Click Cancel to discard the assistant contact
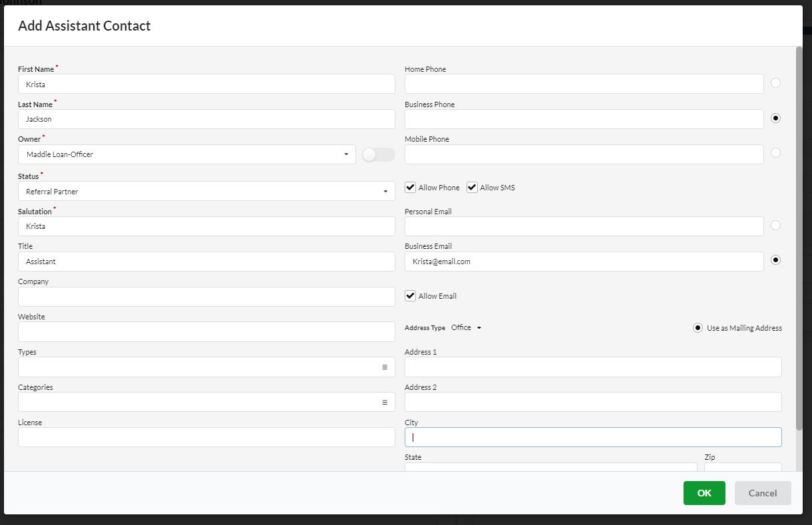This screenshot has width=812, height=525. [762, 493]
